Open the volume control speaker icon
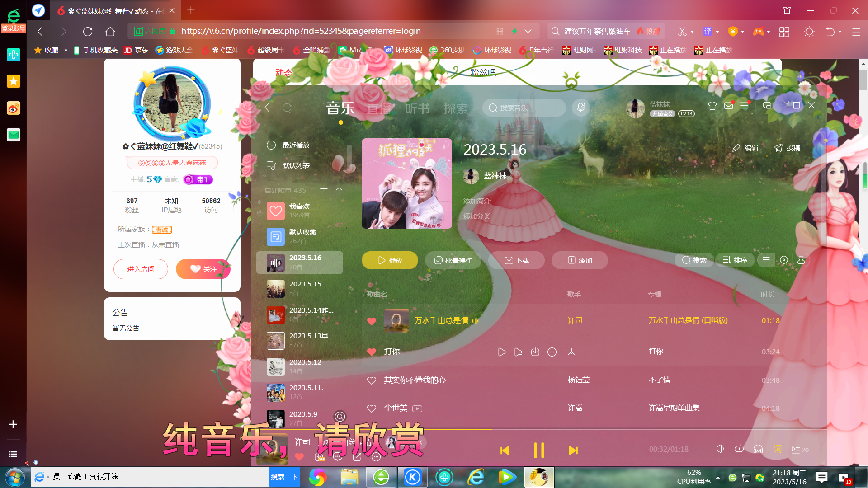Image resolution: width=868 pixels, height=488 pixels. (x=720, y=449)
